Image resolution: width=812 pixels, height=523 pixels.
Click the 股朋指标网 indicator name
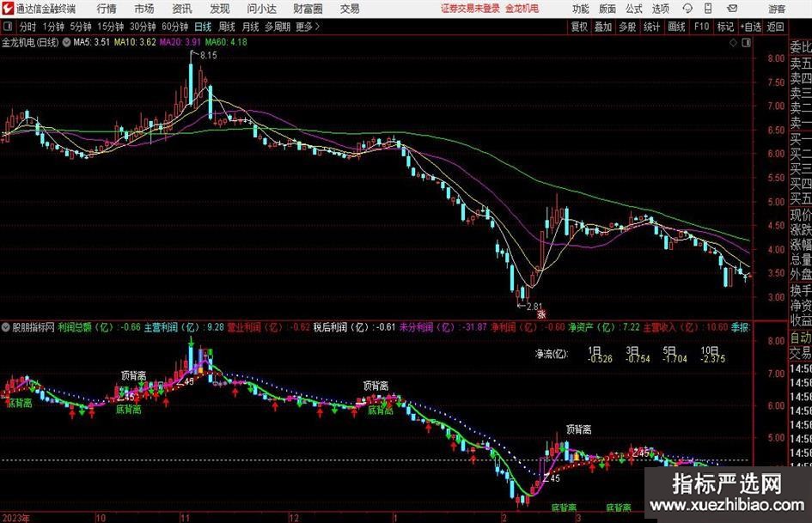(x=34, y=327)
